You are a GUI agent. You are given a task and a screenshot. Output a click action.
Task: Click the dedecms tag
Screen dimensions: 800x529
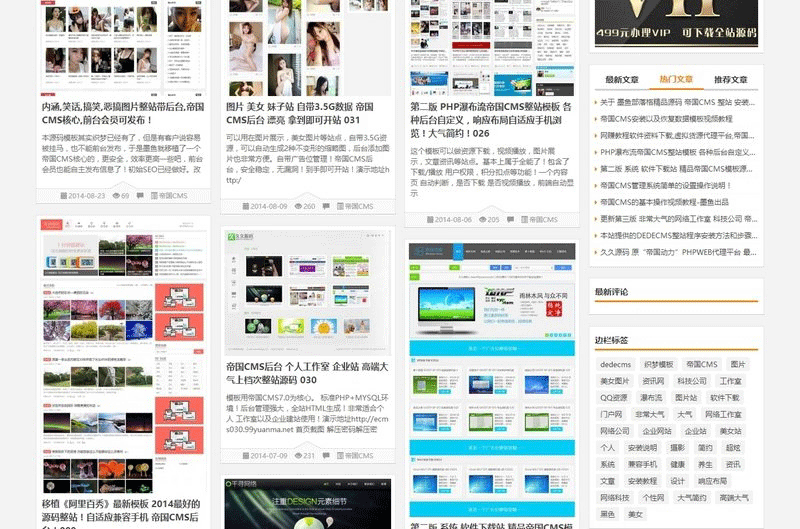coord(615,364)
